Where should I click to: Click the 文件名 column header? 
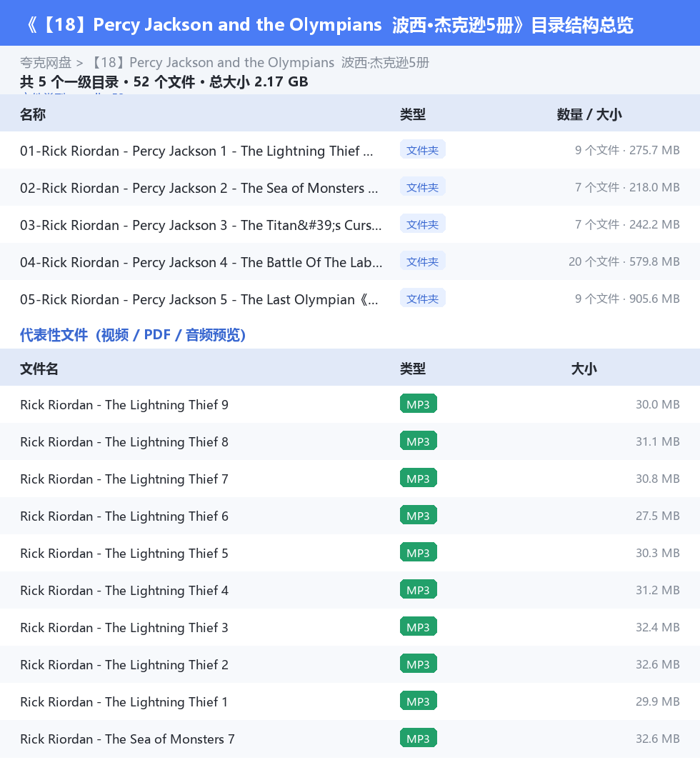tap(39, 369)
